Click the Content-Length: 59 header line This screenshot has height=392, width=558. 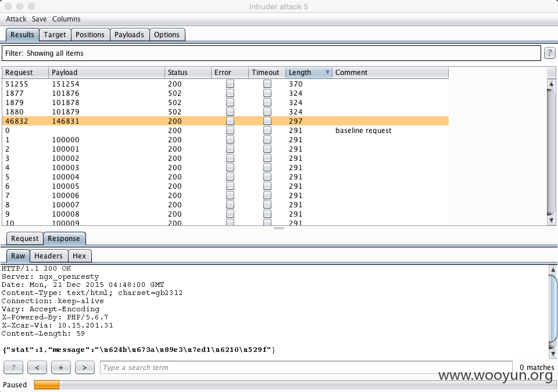[x=43, y=333]
